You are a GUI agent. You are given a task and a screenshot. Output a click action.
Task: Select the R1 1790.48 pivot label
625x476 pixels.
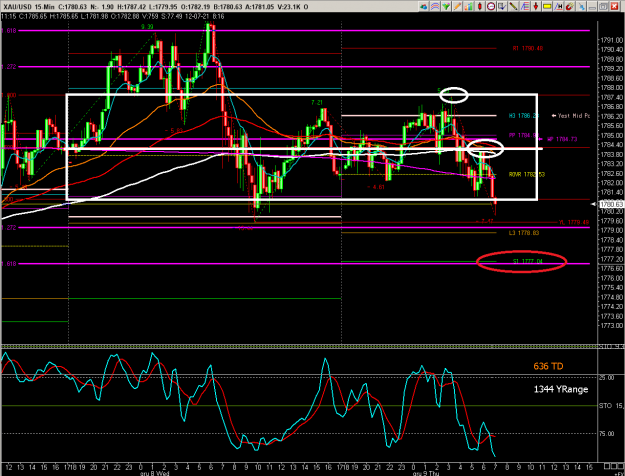click(x=528, y=48)
